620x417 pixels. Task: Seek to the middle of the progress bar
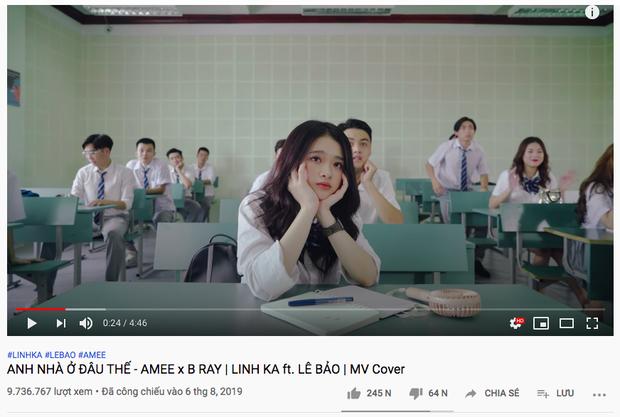(310, 309)
